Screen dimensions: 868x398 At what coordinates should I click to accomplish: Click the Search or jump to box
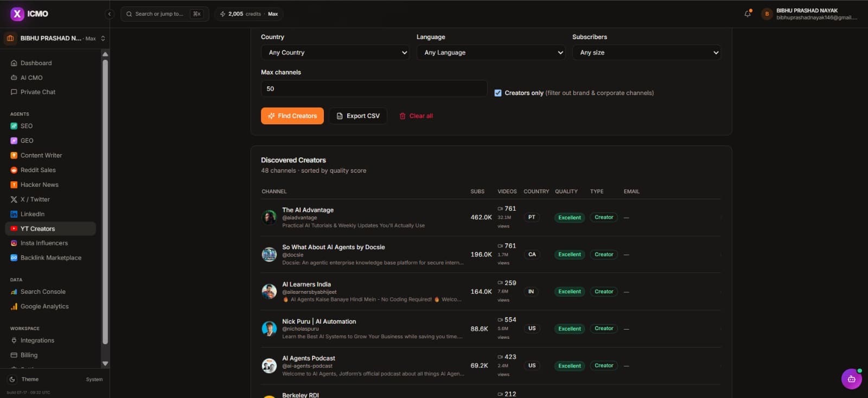tap(165, 14)
